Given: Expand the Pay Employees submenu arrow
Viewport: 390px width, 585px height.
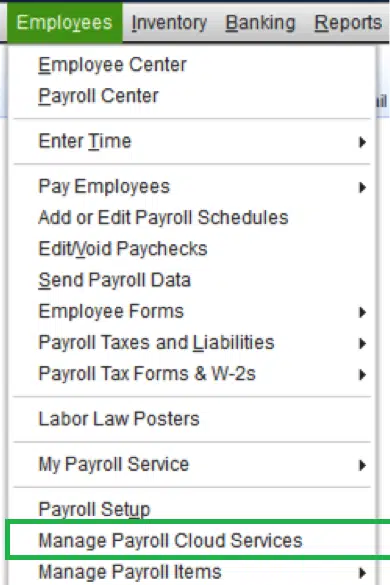Looking at the screenshot, I should (x=362, y=187).
